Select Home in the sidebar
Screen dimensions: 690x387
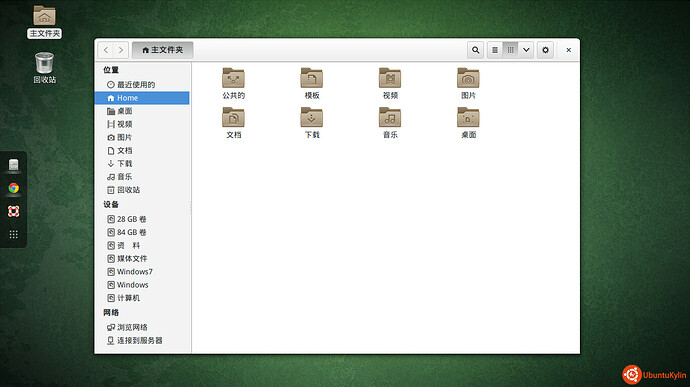tap(142, 98)
